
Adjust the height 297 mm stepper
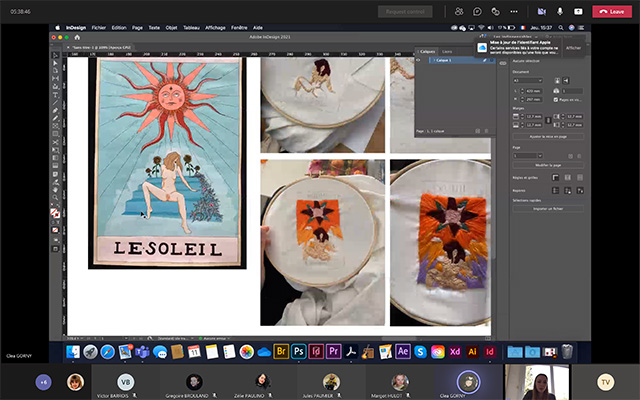[x=522, y=100]
